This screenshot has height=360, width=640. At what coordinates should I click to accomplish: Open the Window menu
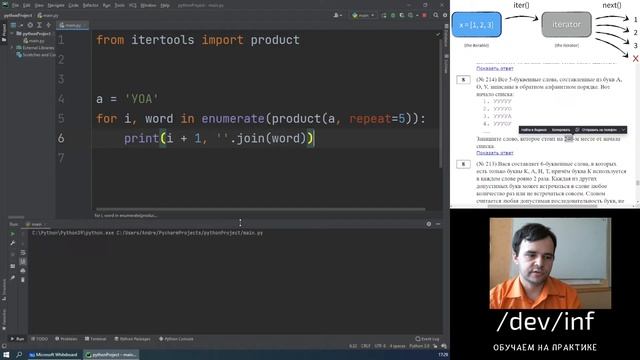[149, 5]
